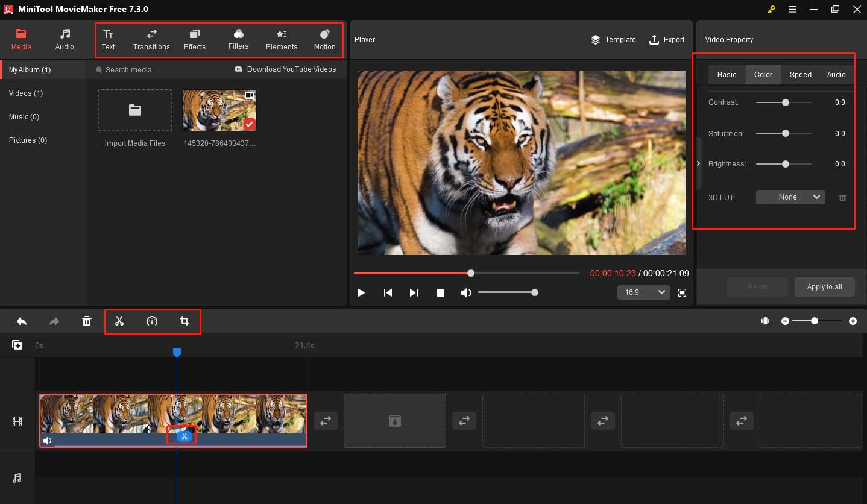Click the video track icon

click(x=17, y=422)
